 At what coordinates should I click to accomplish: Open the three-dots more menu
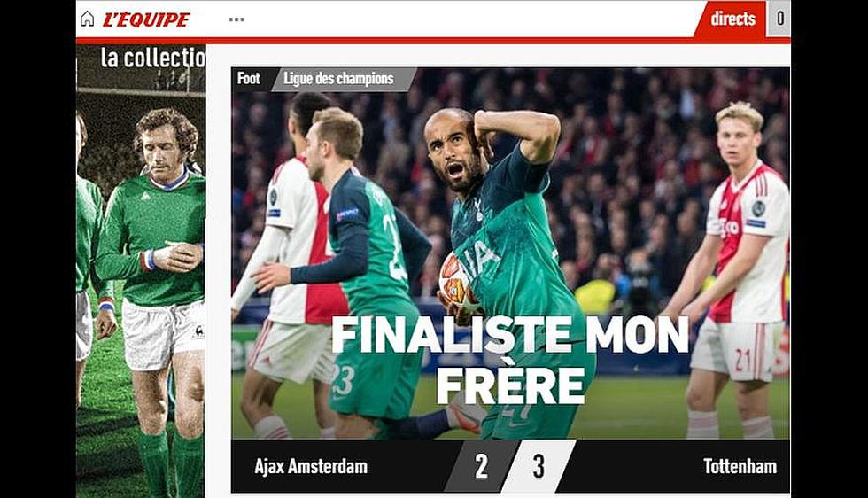pos(236,19)
